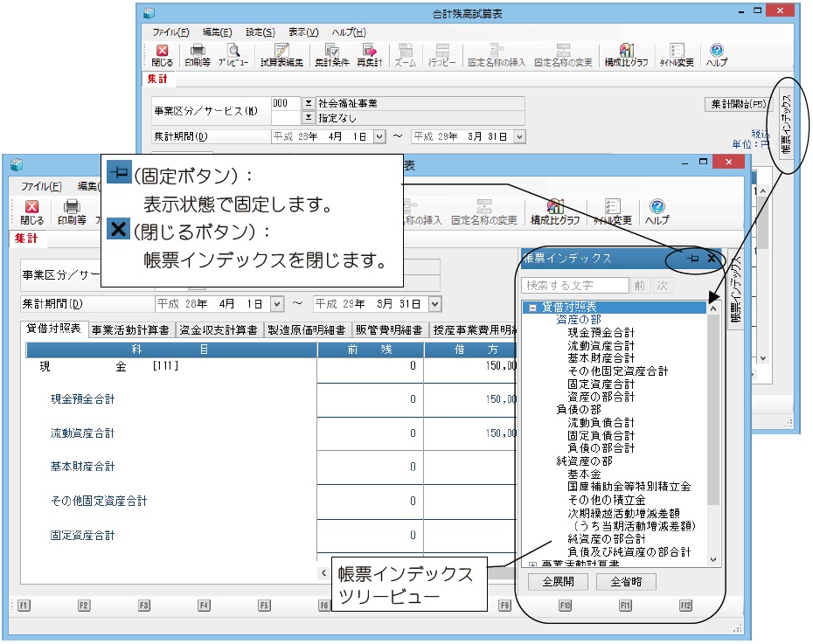Open the 集計期間 start date dropdown in front window
813x644 pixels.
point(277,304)
